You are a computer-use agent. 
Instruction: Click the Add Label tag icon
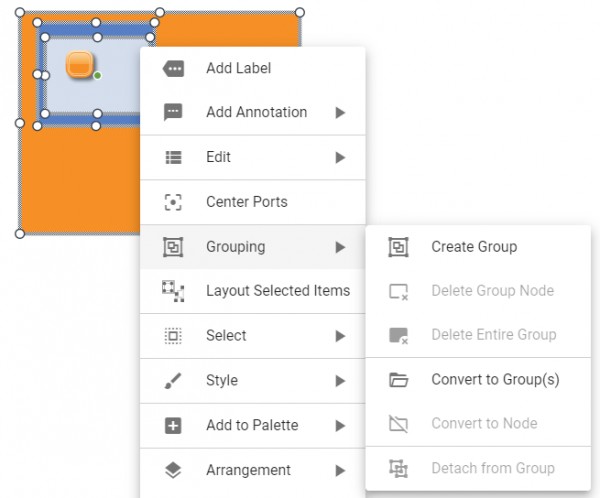(173, 69)
